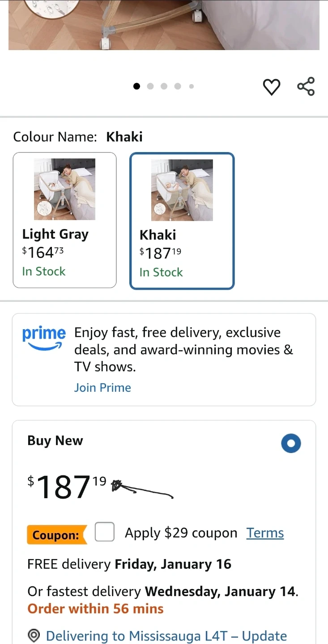The width and height of the screenshot is (328, 644).
Task: Open the Join Prime link
Action: (x=102, y=388)
